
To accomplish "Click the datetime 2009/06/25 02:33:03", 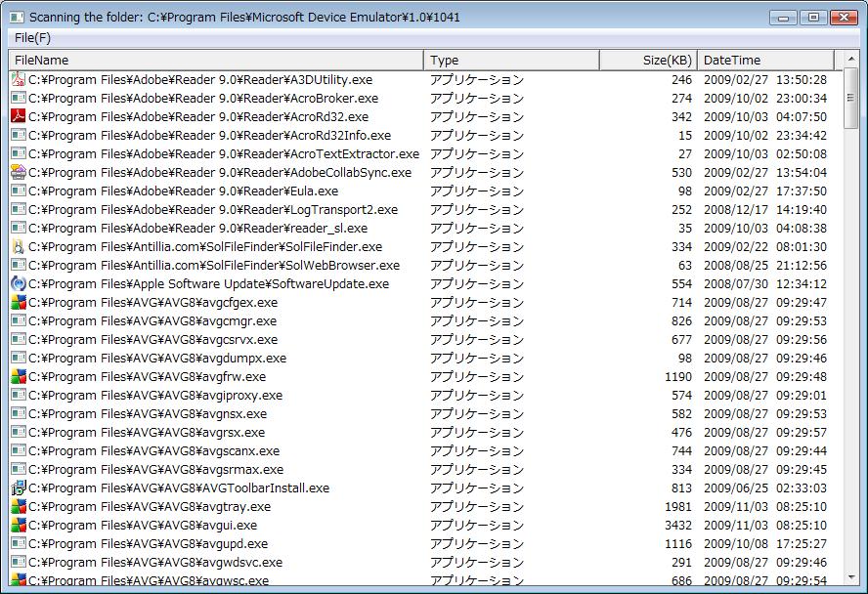I will (765, 488).
